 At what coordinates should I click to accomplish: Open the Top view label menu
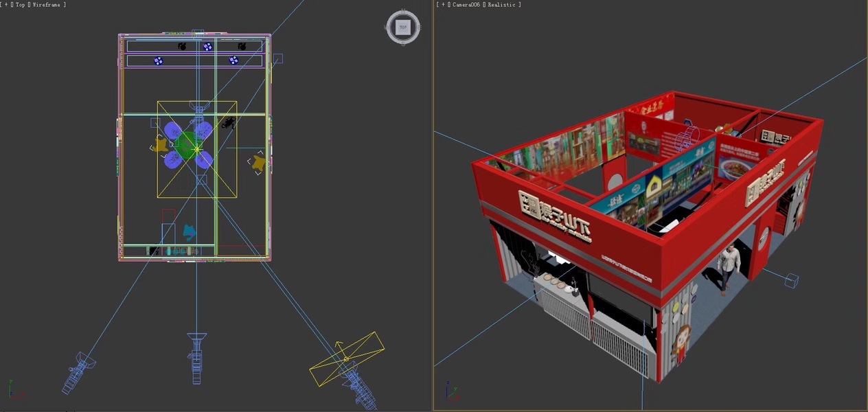(x=21, y=5)
